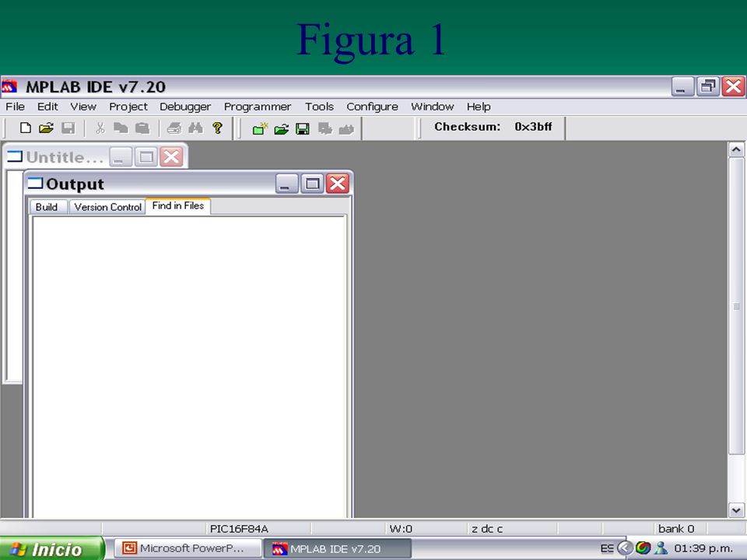Open Help with yellow question mark icon
Viewport: 747px width, 560px height.
point(218,128)
